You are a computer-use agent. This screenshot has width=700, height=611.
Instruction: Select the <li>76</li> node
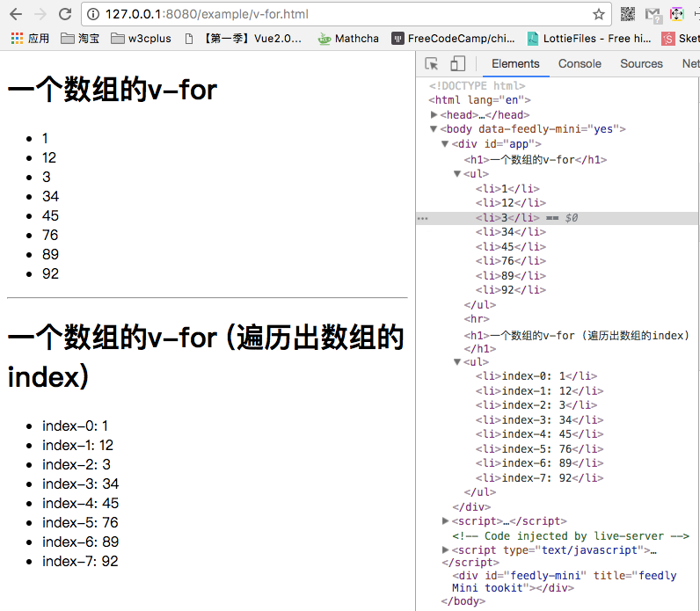[x=511, y=261]
